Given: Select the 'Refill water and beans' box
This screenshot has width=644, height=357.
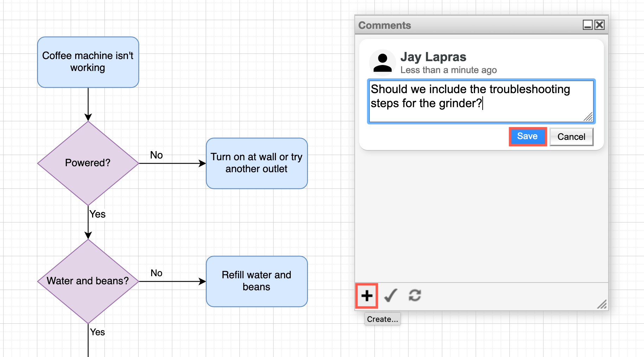Looking at the screenshot, I should [256, 281].
